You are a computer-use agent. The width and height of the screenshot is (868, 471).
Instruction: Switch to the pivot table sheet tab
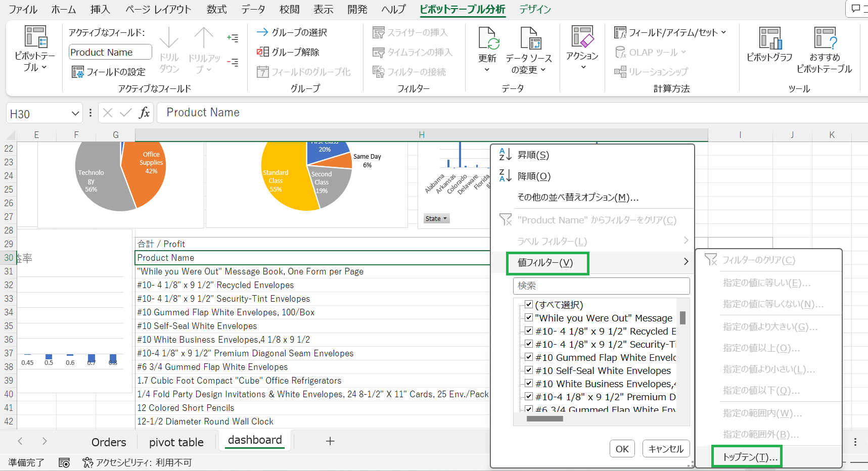click(176, 442)
